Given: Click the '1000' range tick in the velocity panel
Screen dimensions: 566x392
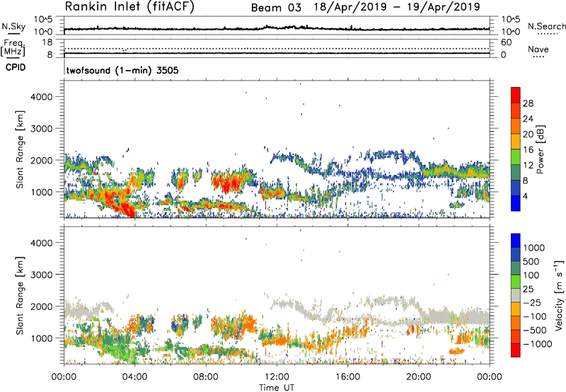Looking at the screenshot, I should (x=42, y=338).
